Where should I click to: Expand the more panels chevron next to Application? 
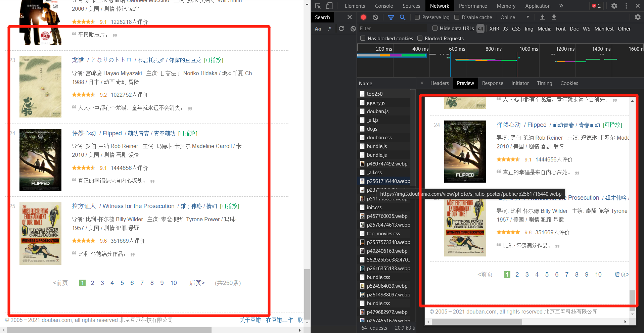pos(561,6)
